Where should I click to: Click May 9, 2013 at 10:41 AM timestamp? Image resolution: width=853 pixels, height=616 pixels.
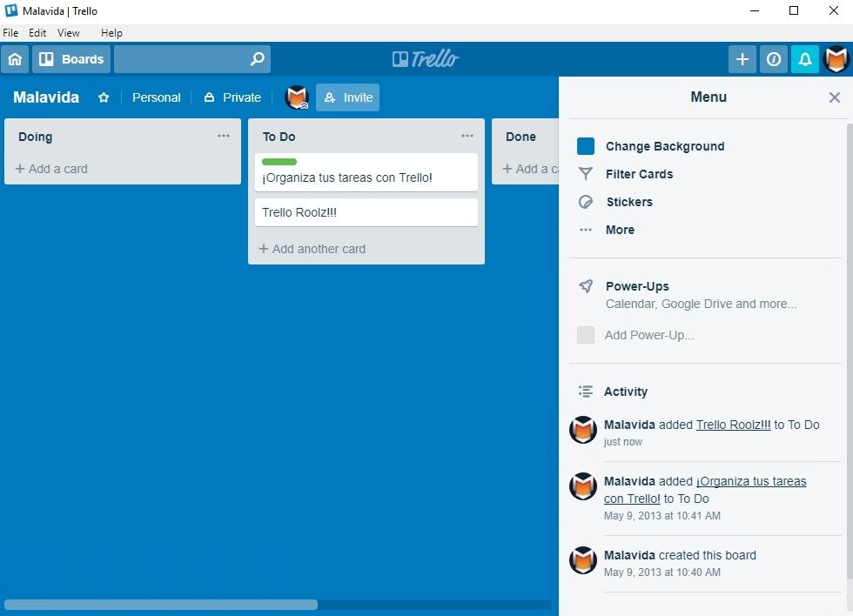pos(662,515)
